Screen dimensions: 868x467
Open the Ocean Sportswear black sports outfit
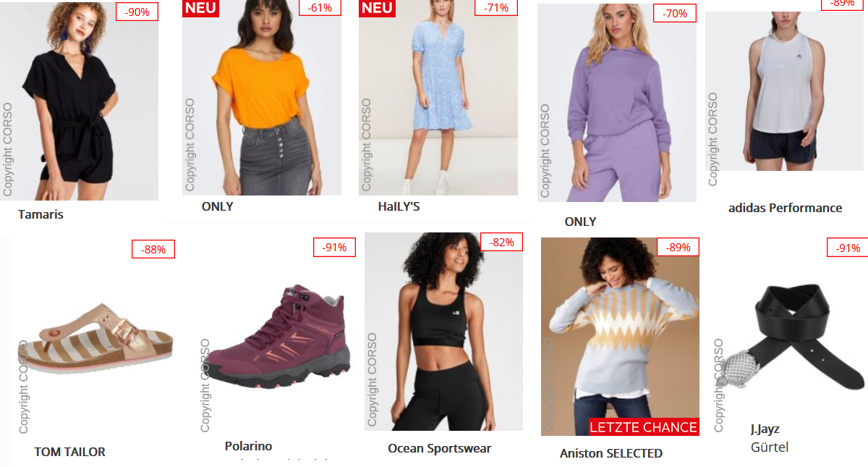tap(443, 332)
